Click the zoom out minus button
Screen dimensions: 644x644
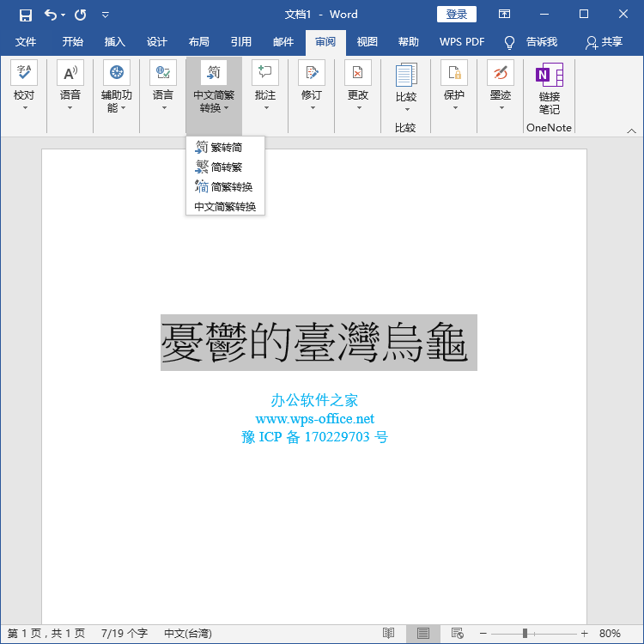coord(483,634)
